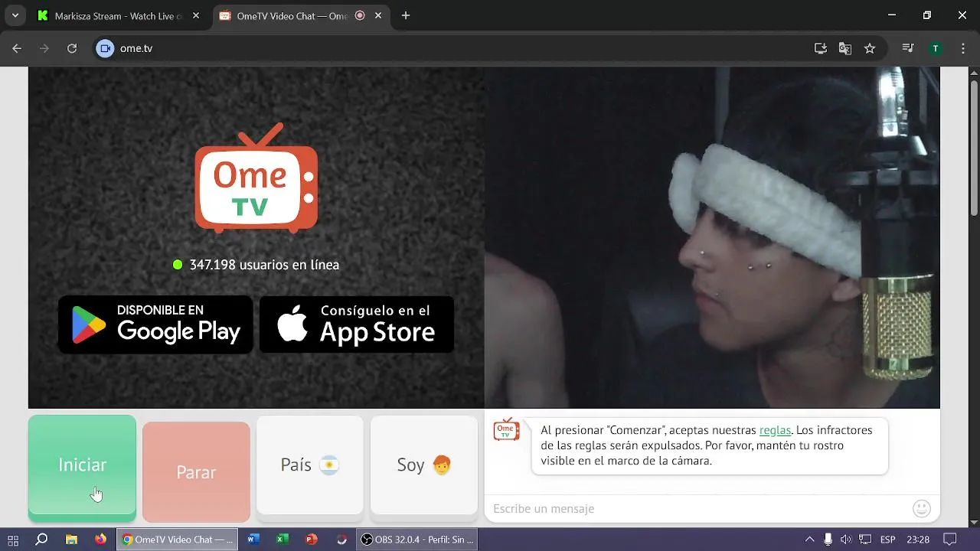
Task: Click the OmeTV logo on the static screen
Action: pos(256,178)
